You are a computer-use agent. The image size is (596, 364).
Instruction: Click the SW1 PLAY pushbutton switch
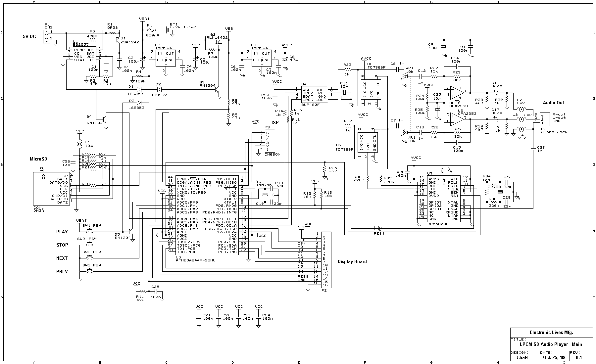click(x=90, y=231)
